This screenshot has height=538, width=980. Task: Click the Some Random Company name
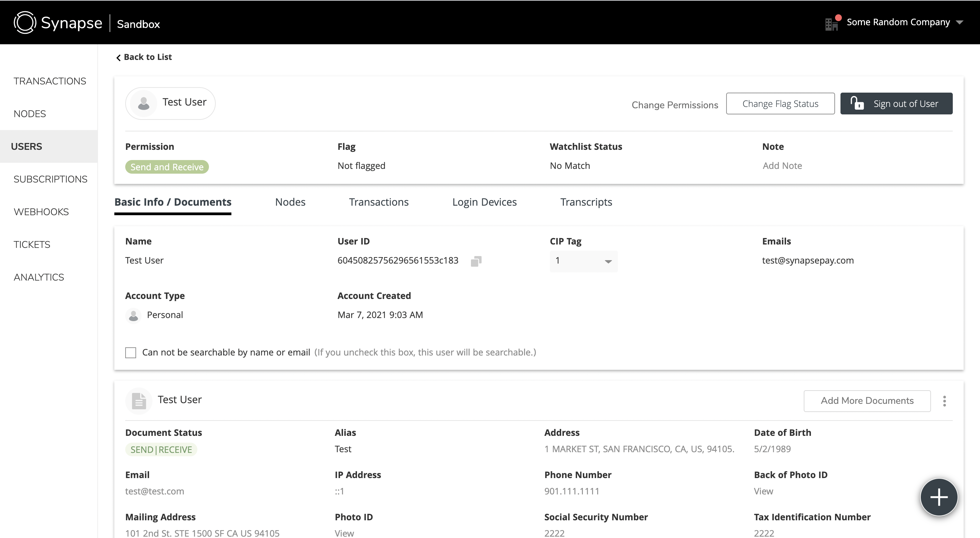(x=898, y=22)
